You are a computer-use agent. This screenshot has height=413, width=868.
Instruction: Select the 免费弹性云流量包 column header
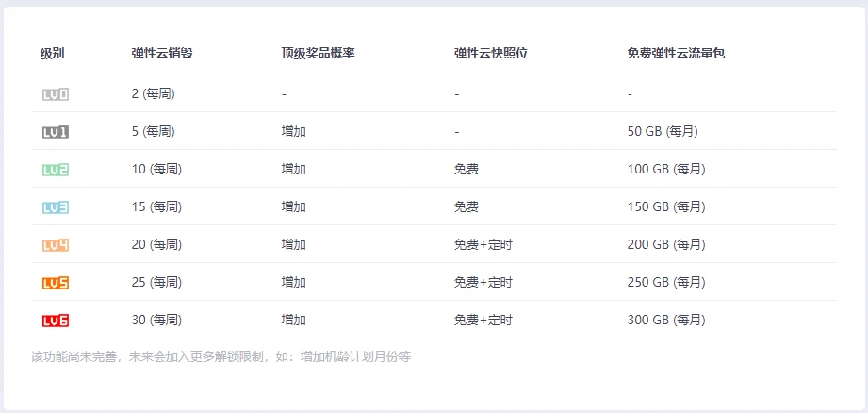tap(677, 54)
